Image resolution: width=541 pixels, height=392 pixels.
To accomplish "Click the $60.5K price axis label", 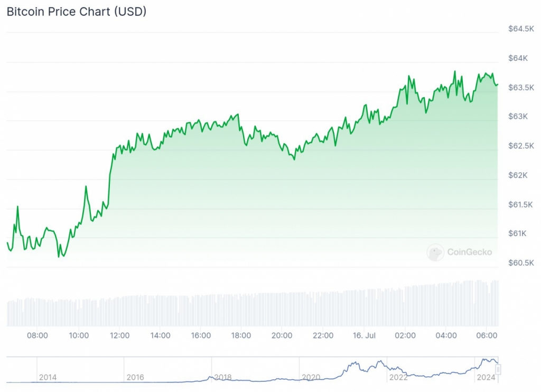I will click(x=521, y=263).
